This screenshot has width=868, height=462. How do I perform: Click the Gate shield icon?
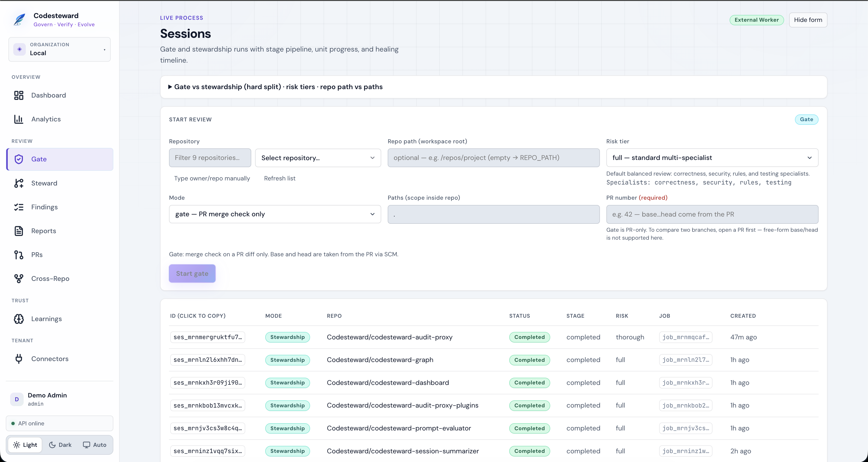coord(19,159)
